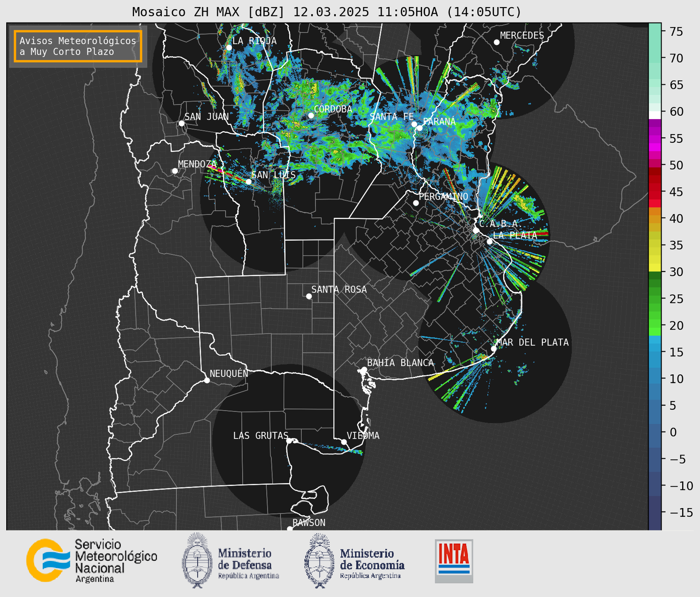The height and width of the screenshot is (597, 700).
Task: Click the Avisos Meteorológicos a Muy Corto Plazo box
Action: tap(78, 46)
